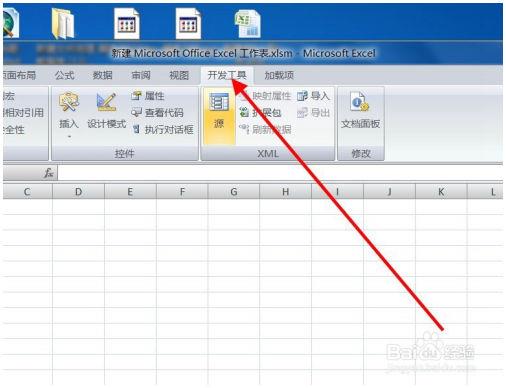Open the 加载项 add-ins tab
506x388 pixels.
coord(279,75)
